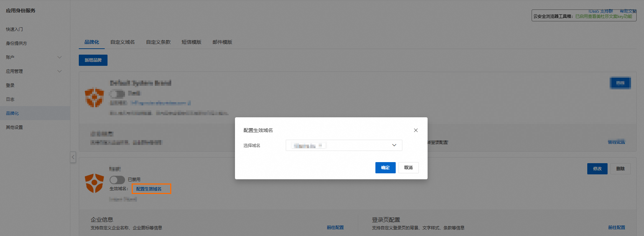This screenshot has width=644, height=236.
Task: Select 品牌化 in the sidebar
Action: click(35, 113)
